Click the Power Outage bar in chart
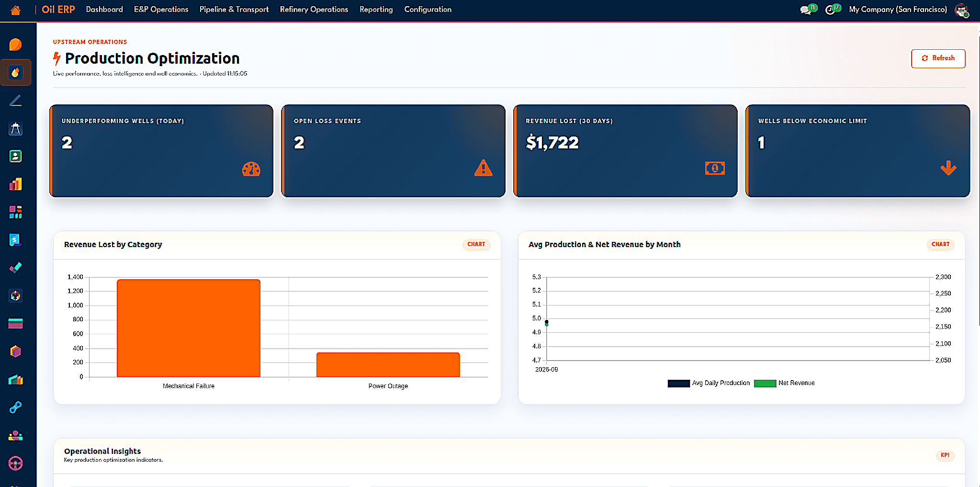The width and height of the screenshot is (980, 487). [x=388, y=365]
